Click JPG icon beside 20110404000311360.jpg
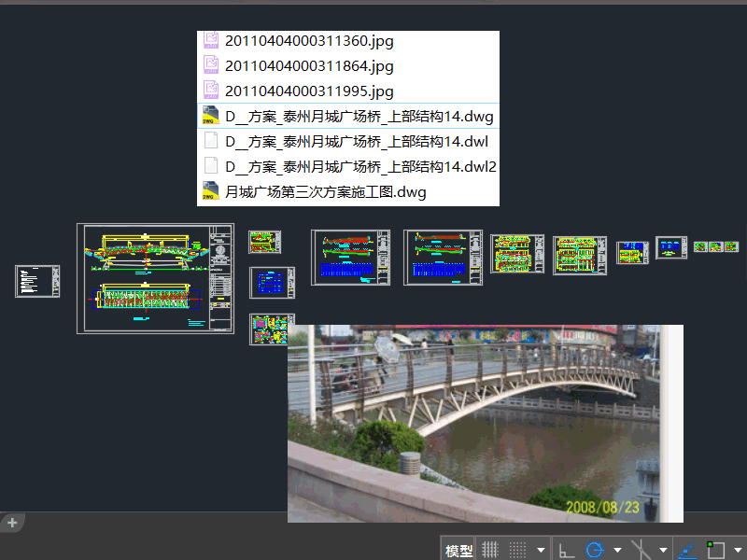747x560 pixels. (x=211, y=40)
